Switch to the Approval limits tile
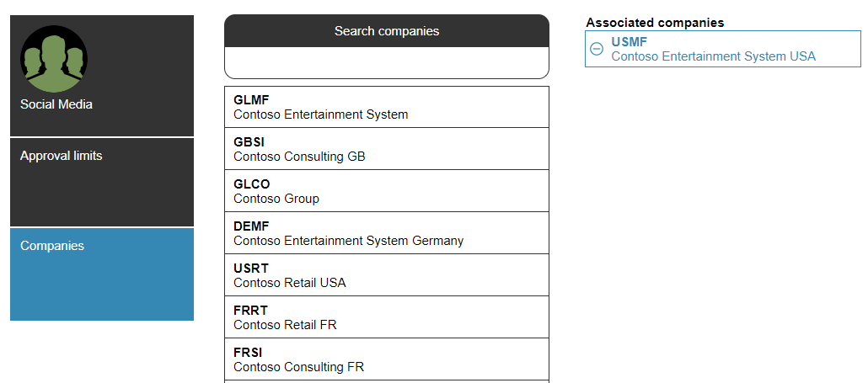Viewport: 868px width, 383px height. point(102,183)
